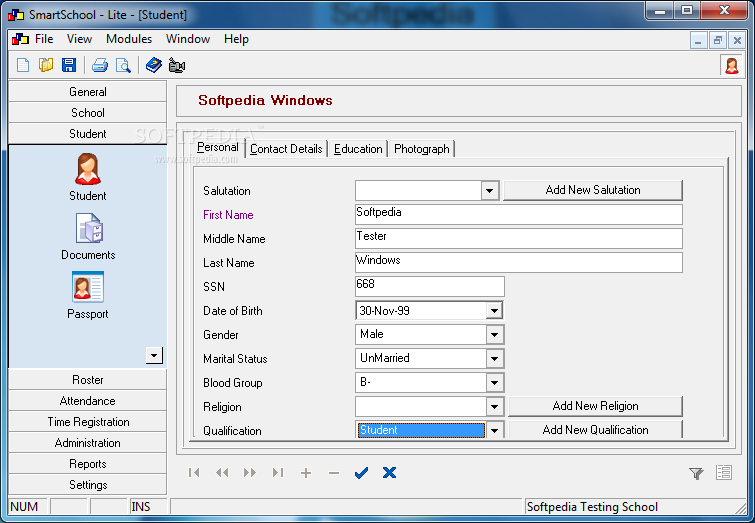Screen dimensions: 755x523
Task: Click Add New Salutation button
Action: tap(593, 190)
